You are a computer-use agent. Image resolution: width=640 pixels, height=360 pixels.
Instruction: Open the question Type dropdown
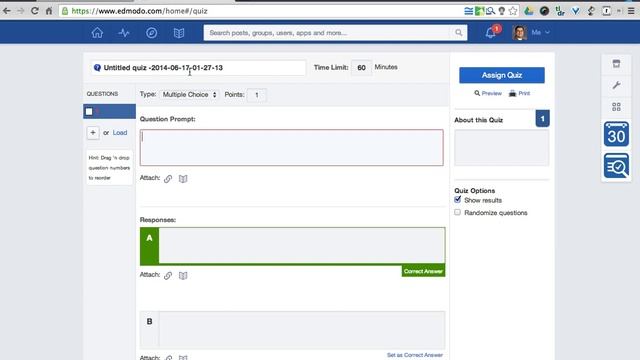tap(189, 95)
